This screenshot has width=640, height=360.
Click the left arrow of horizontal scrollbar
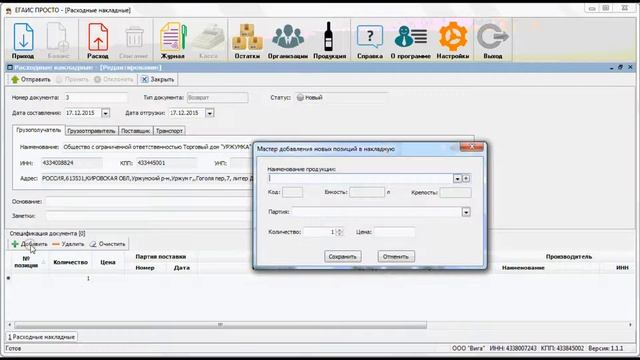coord(10,325)
